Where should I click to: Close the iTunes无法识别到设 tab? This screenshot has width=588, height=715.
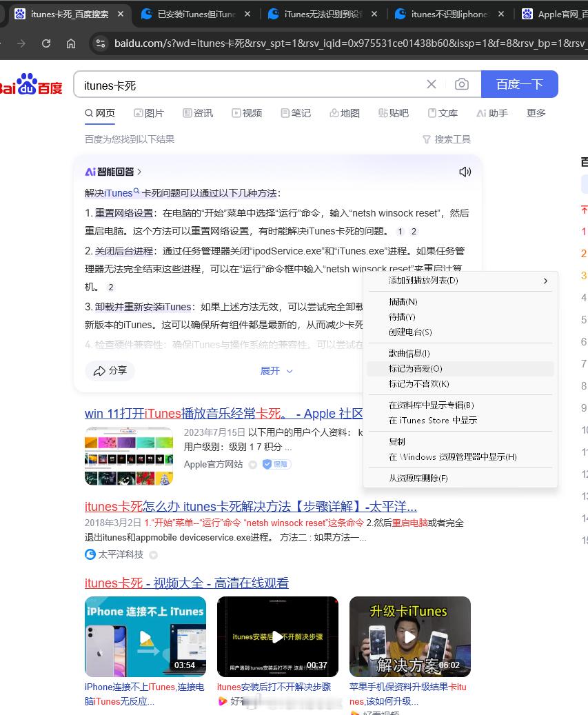tap(374, 14)
